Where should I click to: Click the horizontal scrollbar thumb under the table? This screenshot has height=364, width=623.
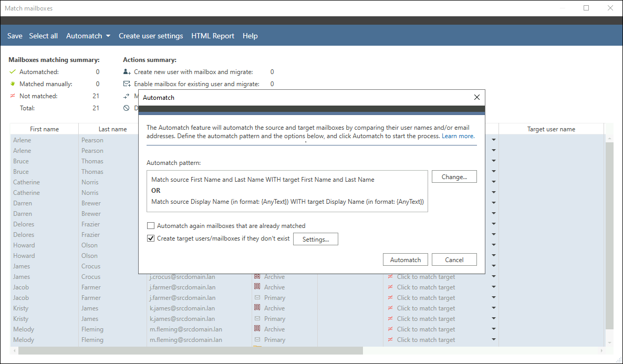tap(186, 351)
